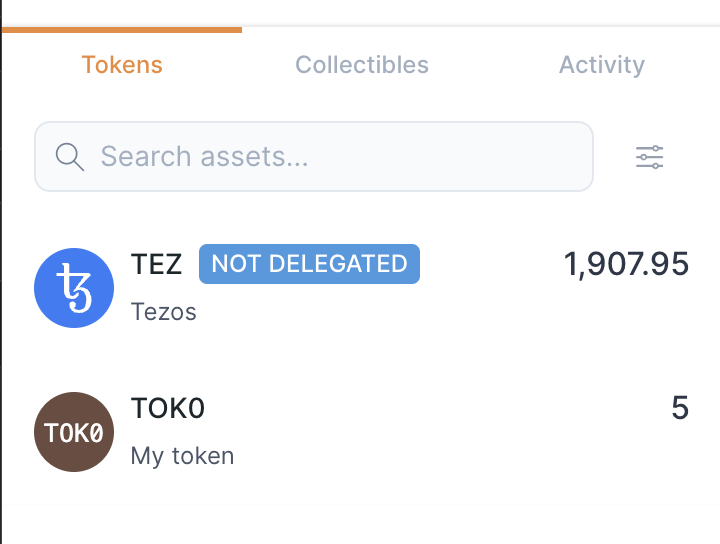Click the My token subtitle text
The height and width of the screenshot is (544, 720).
point(182,456)
